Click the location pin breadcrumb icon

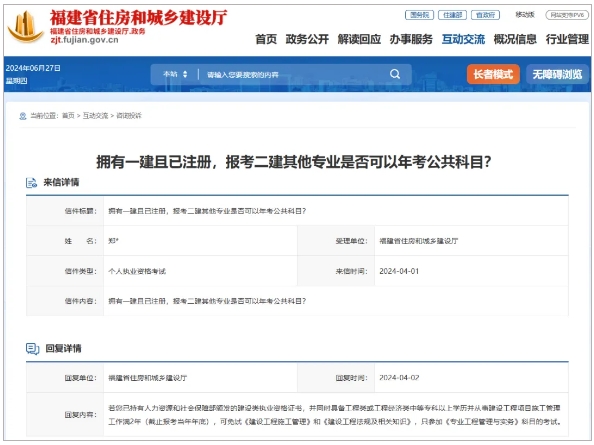pyautogui.click(x=23, y=116)
